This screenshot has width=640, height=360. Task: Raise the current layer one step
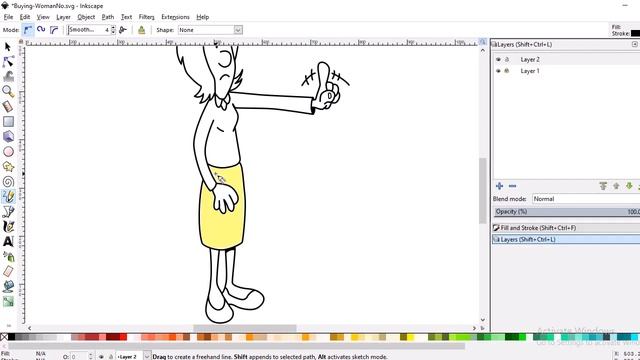[x=616, y=186]
